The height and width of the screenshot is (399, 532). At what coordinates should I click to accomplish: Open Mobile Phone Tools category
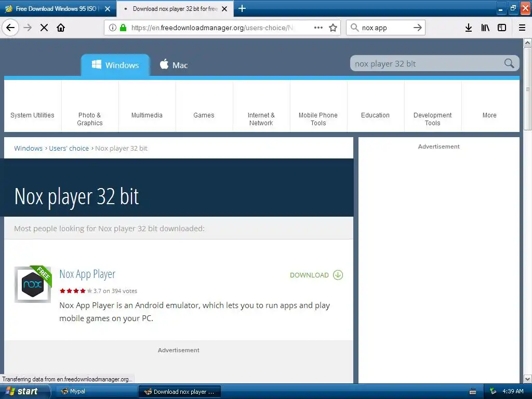coord(318,106)
